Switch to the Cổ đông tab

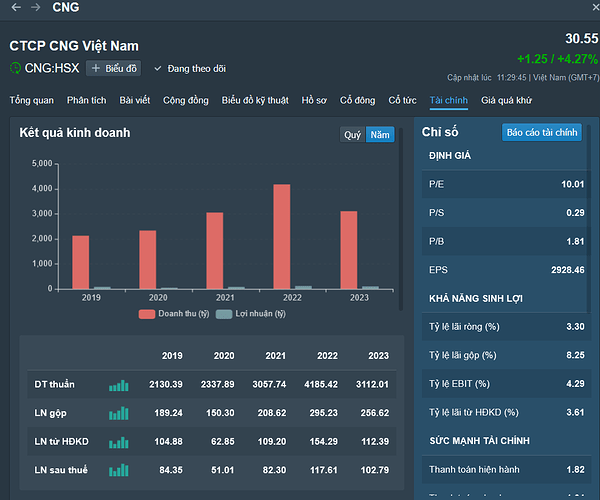coord(357,100)
